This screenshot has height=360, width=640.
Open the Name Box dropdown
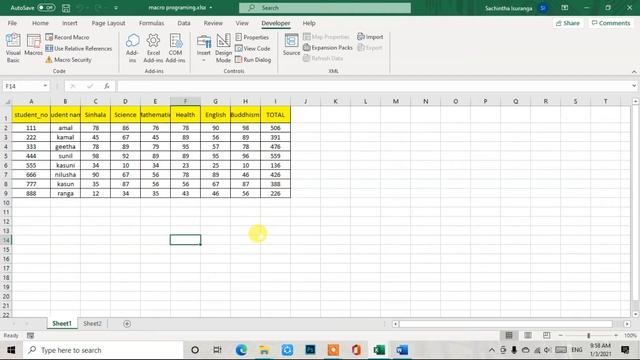[45, 86]
